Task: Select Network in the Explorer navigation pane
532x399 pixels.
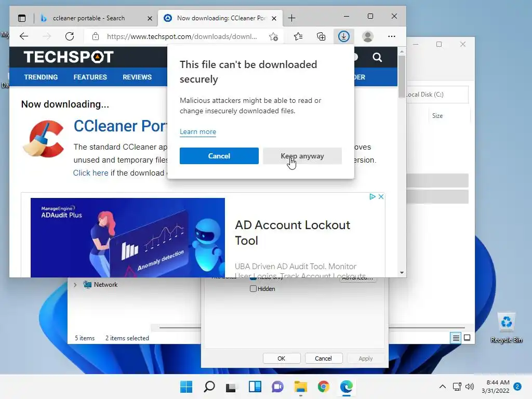Action: (105, 285)
